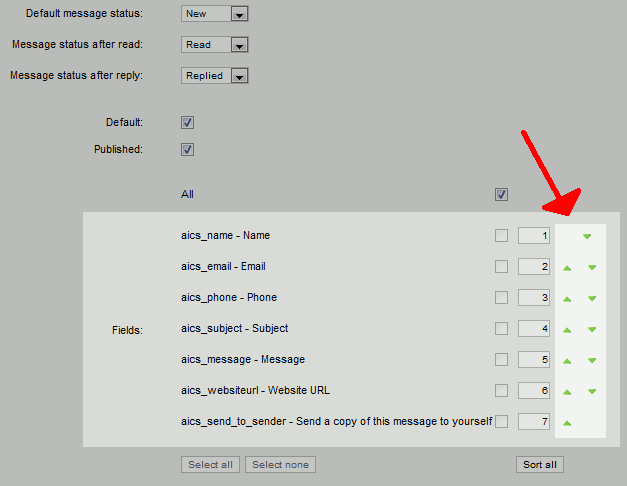Click the 'Fields:' label

tap(127, 330)
